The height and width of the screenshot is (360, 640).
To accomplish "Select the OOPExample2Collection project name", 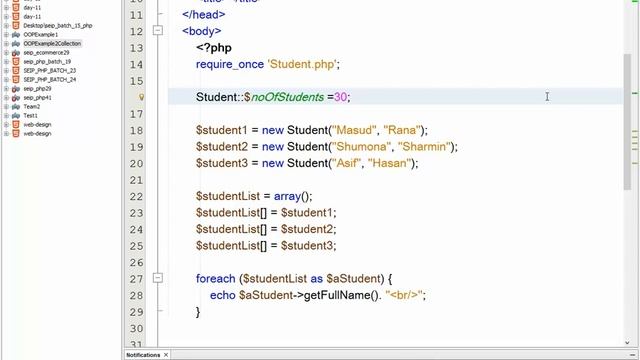I will pyautogui.click(x=52, y=44).
